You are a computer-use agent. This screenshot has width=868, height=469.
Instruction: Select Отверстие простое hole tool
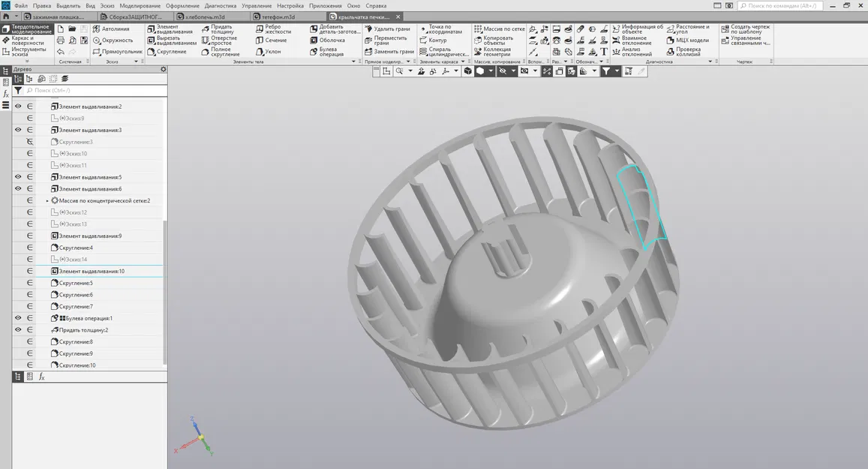[219, 41]
